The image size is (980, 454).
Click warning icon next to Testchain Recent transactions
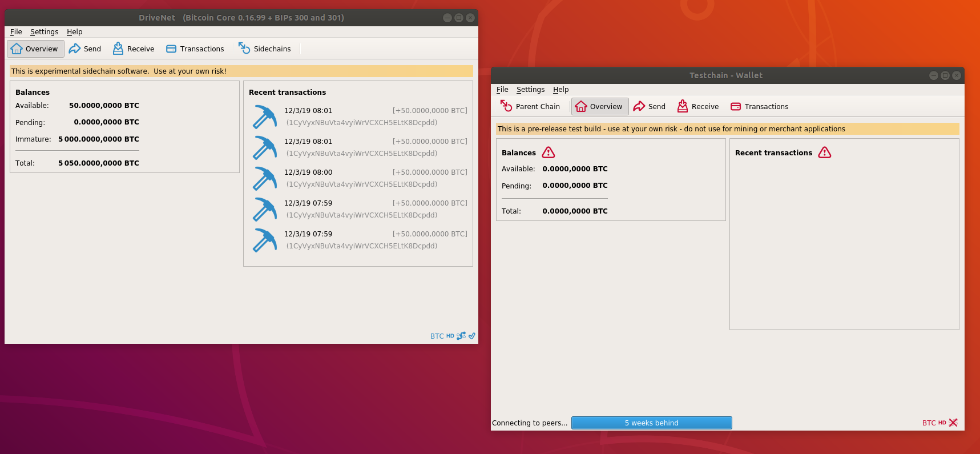825,152
